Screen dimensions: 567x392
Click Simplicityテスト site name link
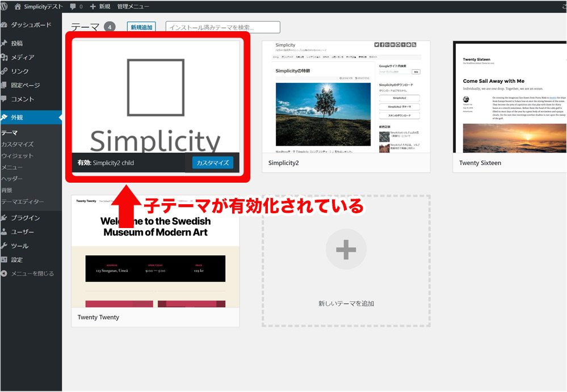point(43,6)
